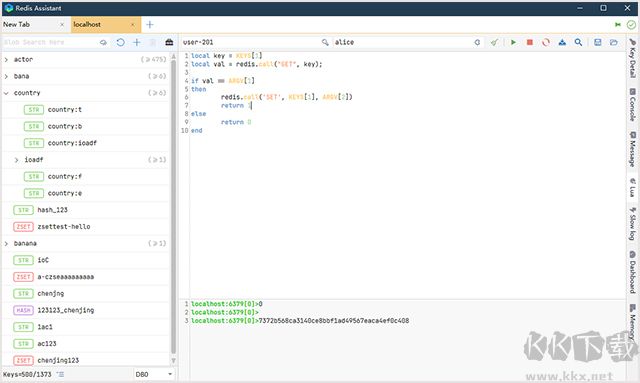Stop script execution with the red square
The image size is (640, 383).
[x=529, y=42]
